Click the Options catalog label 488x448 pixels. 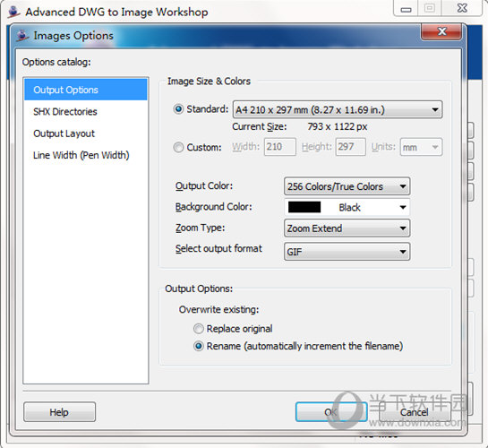56,62
